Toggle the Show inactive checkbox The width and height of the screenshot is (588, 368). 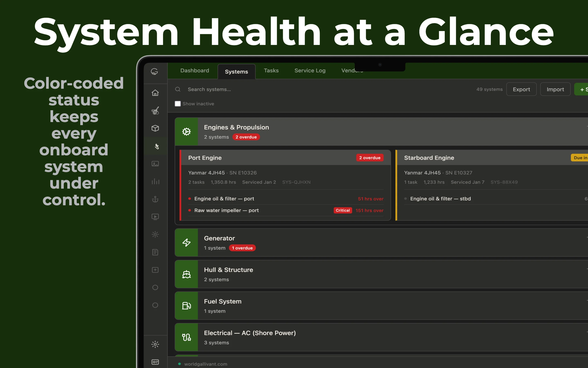(178, 104)
